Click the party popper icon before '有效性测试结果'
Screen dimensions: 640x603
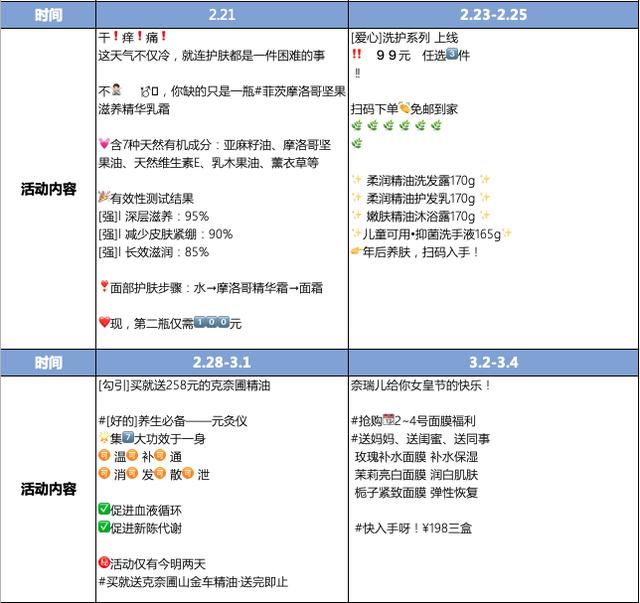tap(104, 197)
